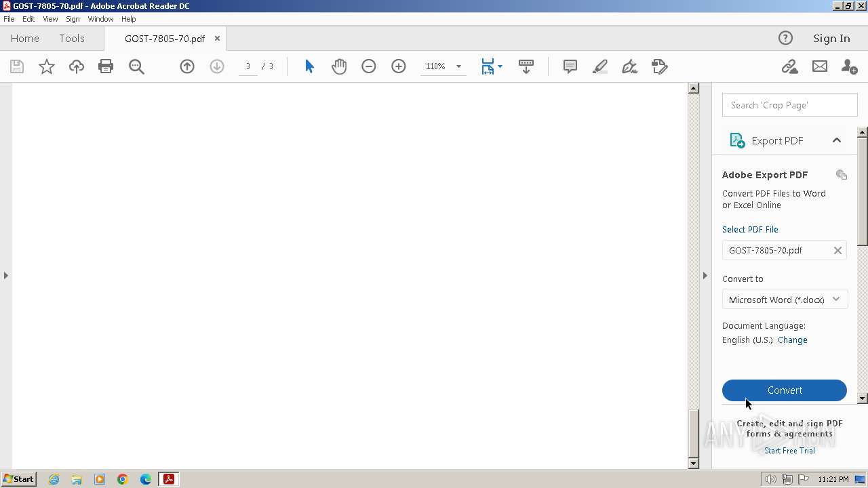Send file by email envelope icon
868x488 pixels.
pos(820,66)
